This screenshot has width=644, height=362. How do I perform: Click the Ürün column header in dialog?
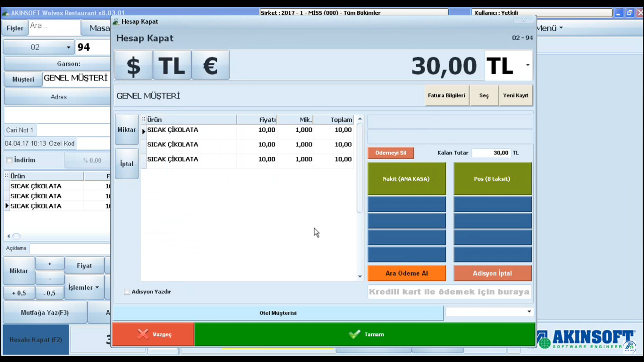[191, 120]
